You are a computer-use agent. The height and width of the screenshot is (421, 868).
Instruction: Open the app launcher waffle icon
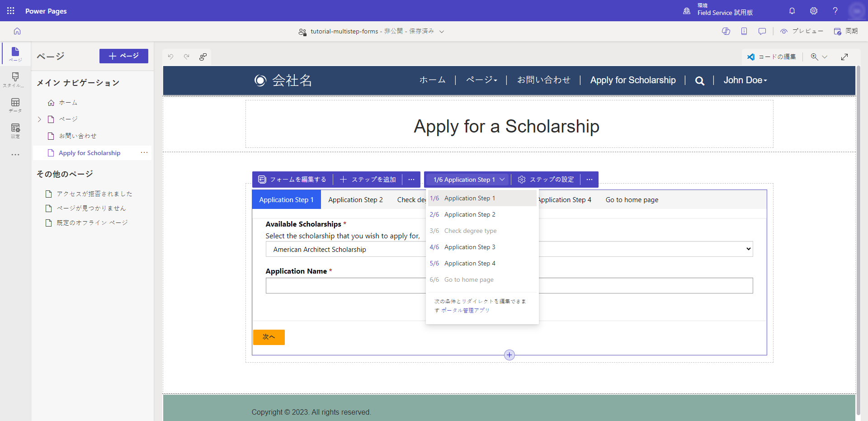[11, 11]
